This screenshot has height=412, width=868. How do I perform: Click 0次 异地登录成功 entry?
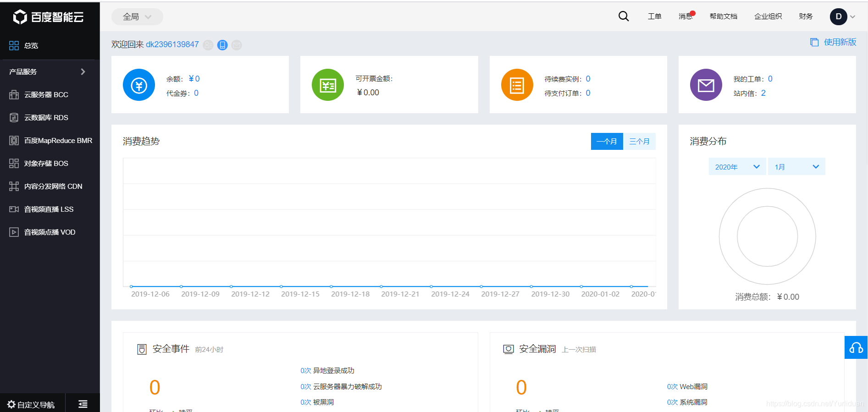[x=327, y=370]
